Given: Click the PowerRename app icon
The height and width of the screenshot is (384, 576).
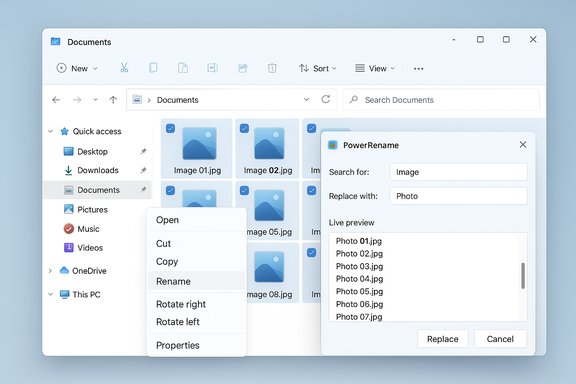Looking at the screenshot, I should [333, 145].
